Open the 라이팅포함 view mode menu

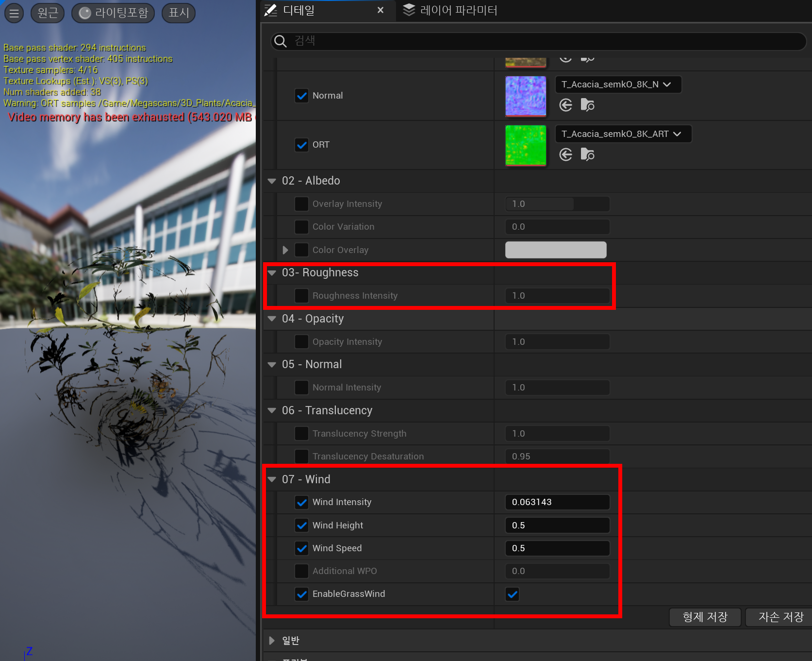click(x=113, y=13)
